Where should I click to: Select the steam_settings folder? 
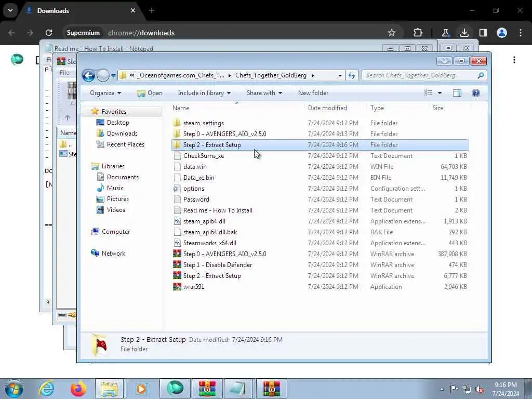pyautogui.click(x=203, y=123)
